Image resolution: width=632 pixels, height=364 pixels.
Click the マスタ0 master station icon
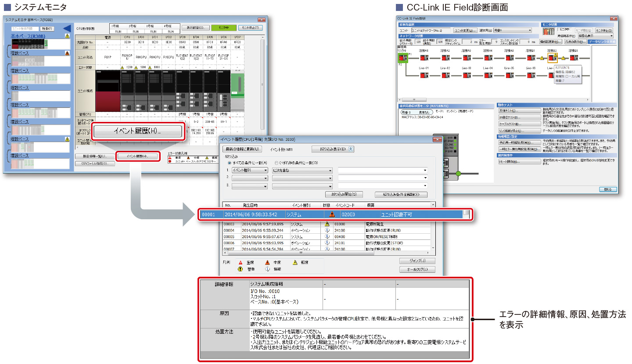click(x=402, y=57)
